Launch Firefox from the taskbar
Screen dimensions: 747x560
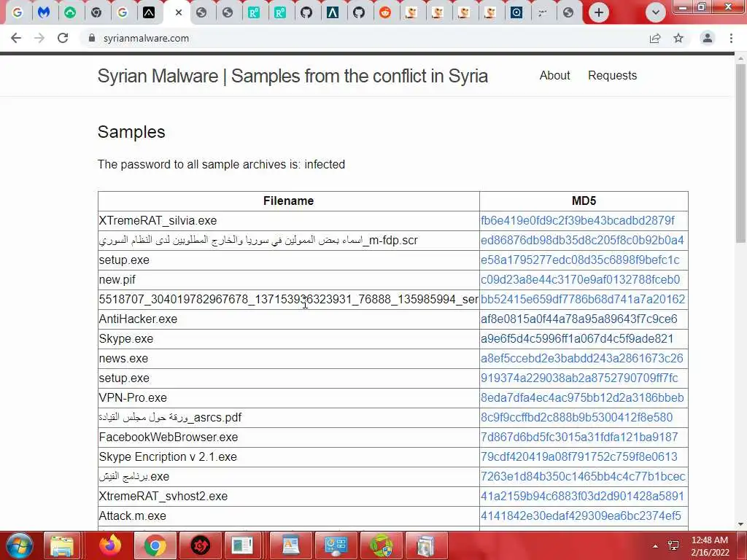(110, 545)
